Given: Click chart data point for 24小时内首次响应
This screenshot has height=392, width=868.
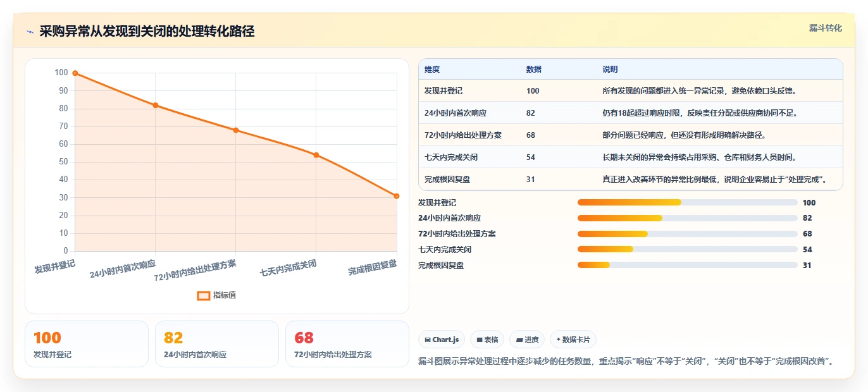Looking at the screenshot, I should tap(156, 105).
